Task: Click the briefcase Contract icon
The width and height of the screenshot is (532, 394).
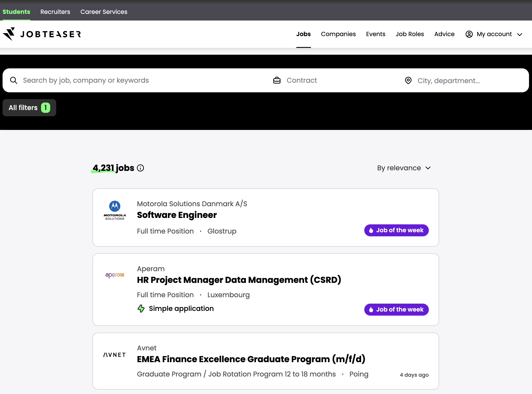Action: 277,80
